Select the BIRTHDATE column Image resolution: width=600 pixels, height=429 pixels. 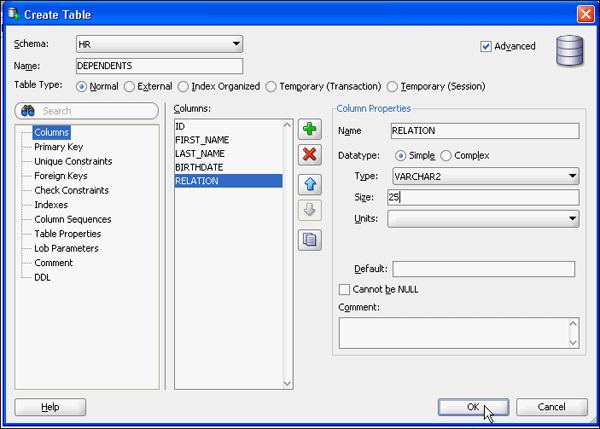pos(228,168)
